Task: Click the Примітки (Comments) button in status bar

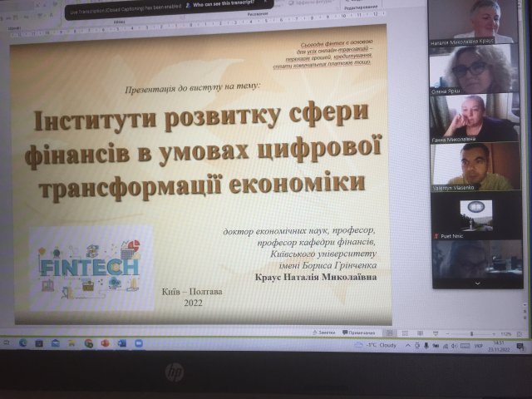Action: (360, 332)
